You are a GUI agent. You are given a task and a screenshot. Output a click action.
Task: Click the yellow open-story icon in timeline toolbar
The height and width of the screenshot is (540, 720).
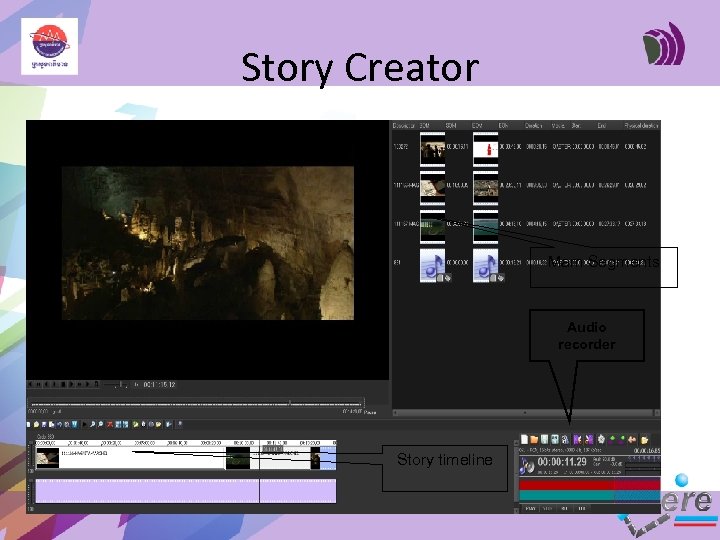[36, 424]
